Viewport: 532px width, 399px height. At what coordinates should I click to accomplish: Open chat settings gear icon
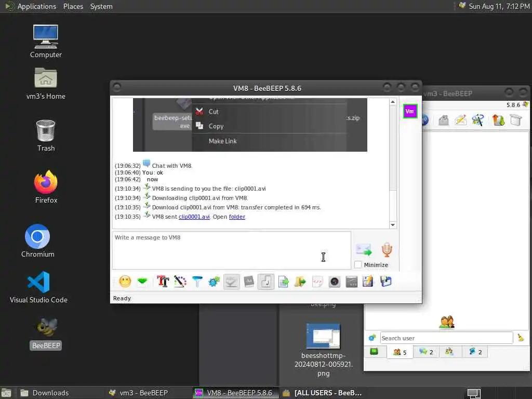pos(214,281)
